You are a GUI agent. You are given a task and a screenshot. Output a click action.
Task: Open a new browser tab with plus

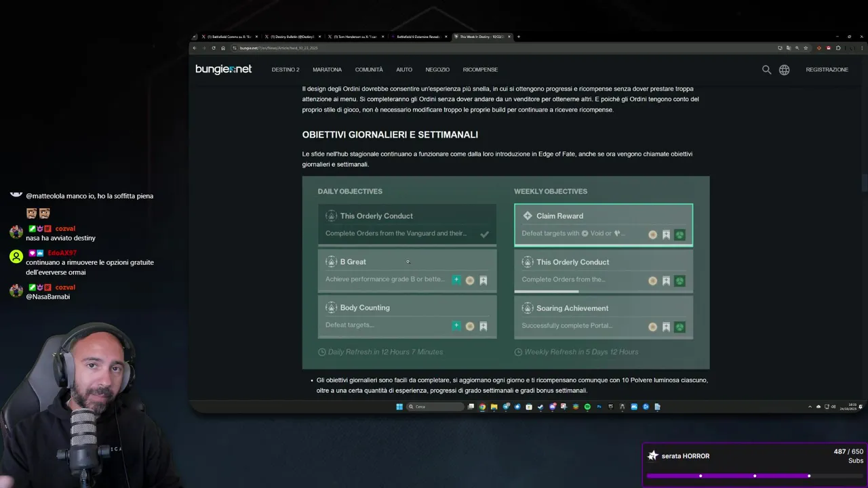pos(519,37)
